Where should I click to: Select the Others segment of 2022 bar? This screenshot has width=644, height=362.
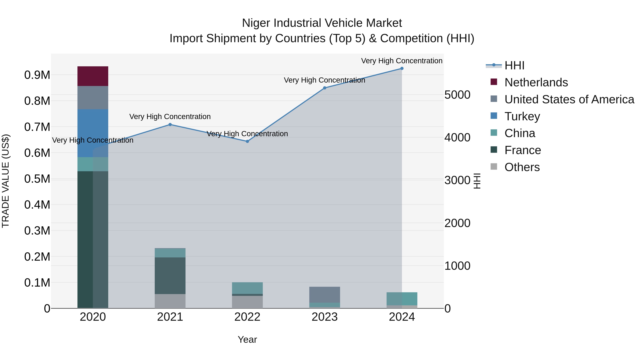(x=247, y=302)
